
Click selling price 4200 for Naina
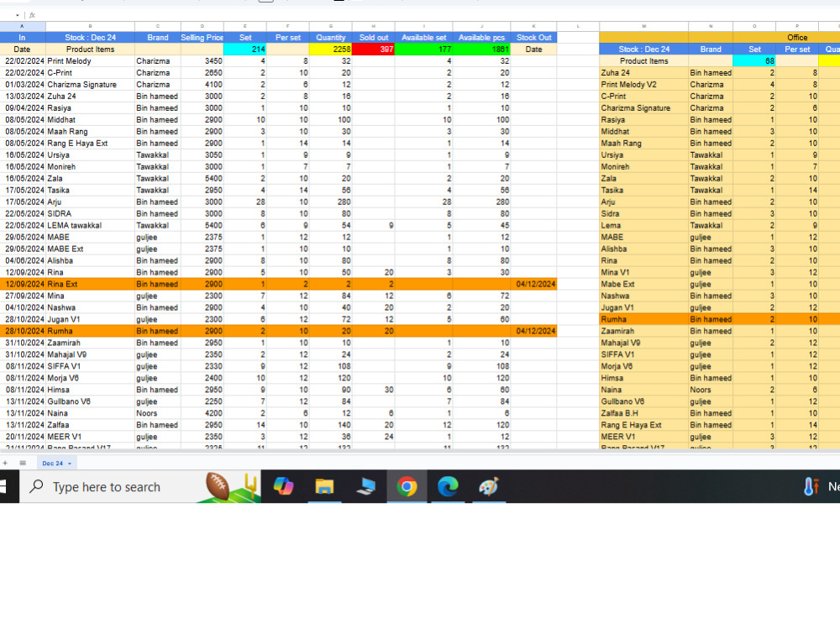202,413
